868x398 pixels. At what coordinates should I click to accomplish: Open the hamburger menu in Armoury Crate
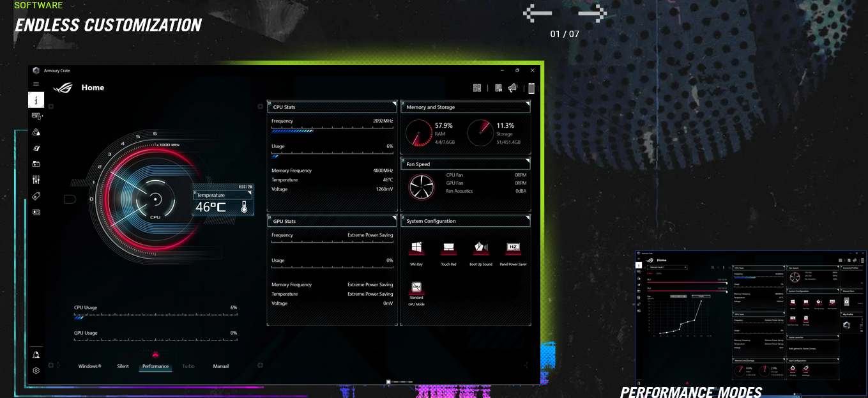36,84
